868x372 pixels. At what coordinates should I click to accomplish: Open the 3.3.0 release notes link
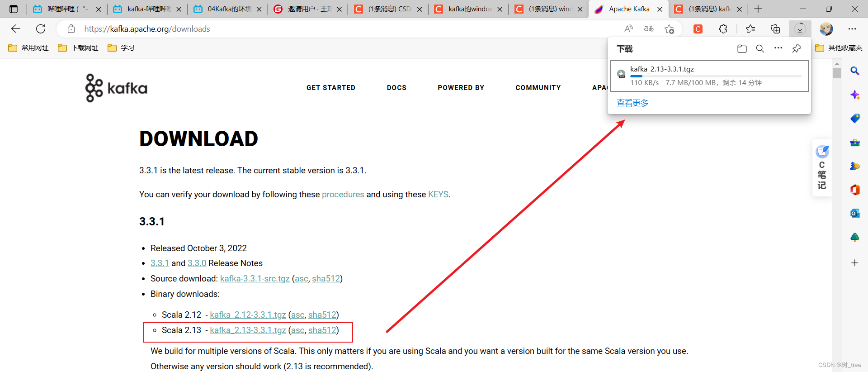pos(197,263)
